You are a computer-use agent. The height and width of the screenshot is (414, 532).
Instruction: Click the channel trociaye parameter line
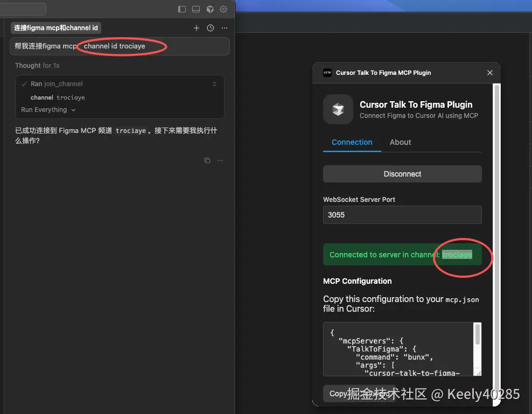point(58,97)
